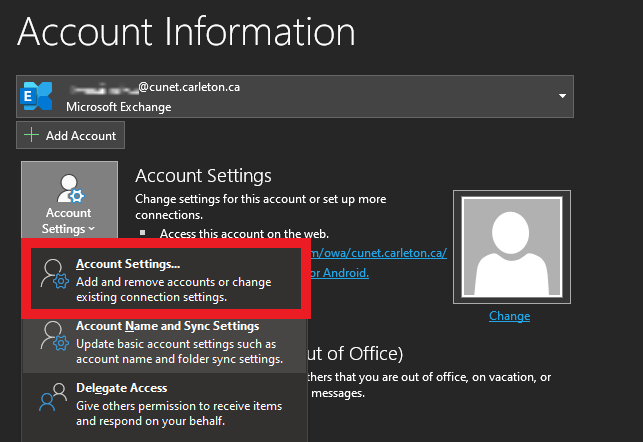Click the Microsoft Exchange logo icon

37,96
